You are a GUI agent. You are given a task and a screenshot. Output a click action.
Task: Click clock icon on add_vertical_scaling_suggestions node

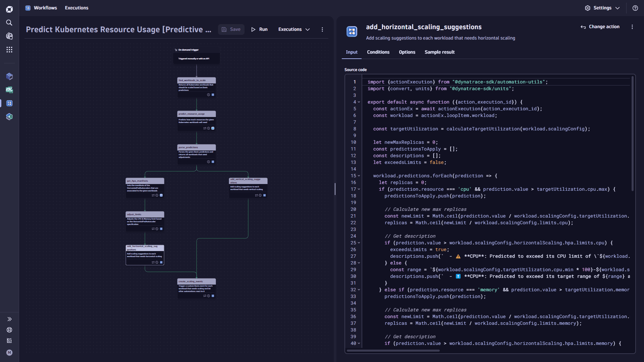(x=260, y=195)
